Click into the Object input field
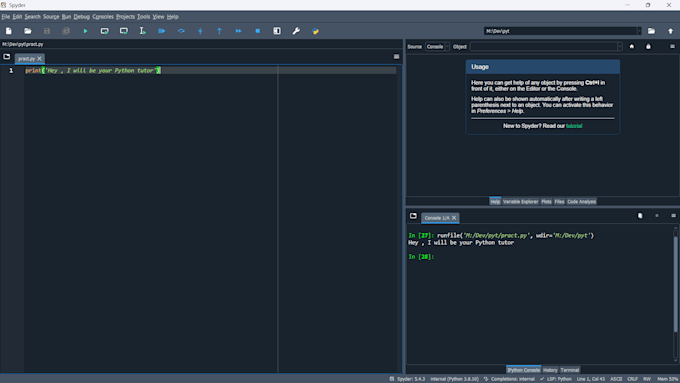 click(543, 46)
